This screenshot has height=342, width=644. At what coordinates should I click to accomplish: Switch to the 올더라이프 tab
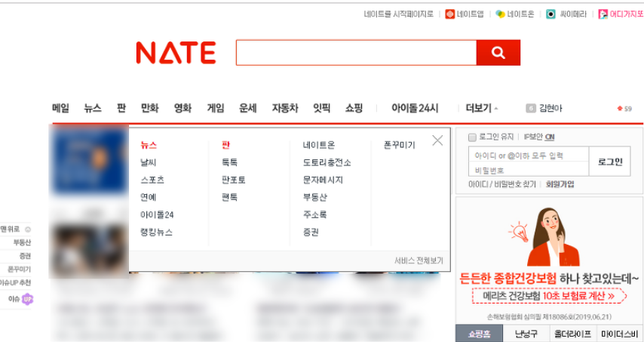click(572, 334)
